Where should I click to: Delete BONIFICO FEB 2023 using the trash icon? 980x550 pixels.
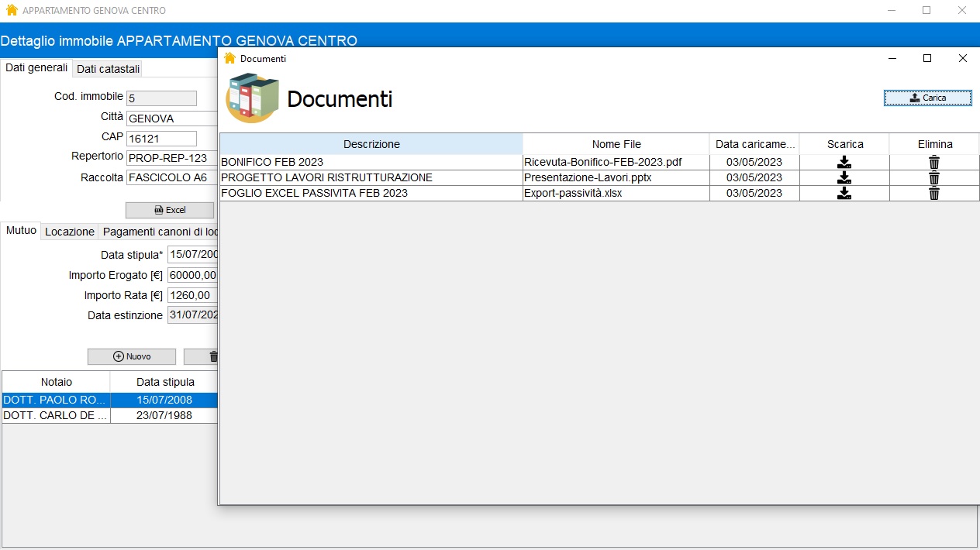pos(933,162)
